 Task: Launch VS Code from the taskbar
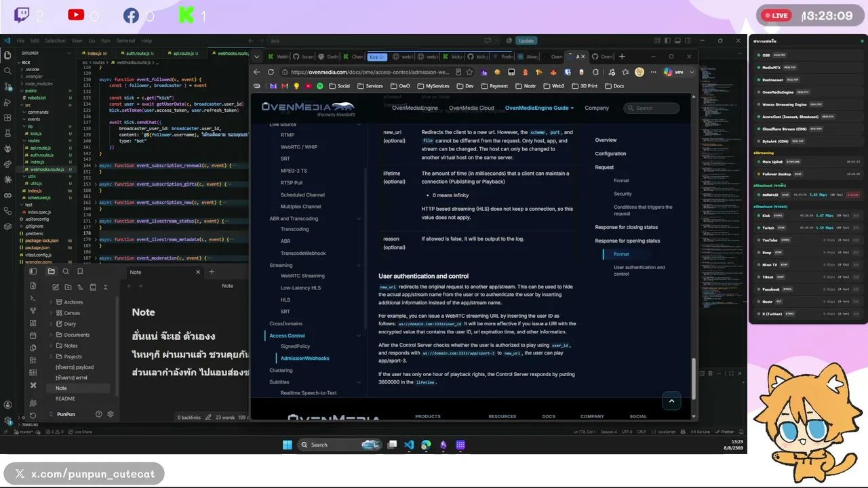(x=409, y=445)
